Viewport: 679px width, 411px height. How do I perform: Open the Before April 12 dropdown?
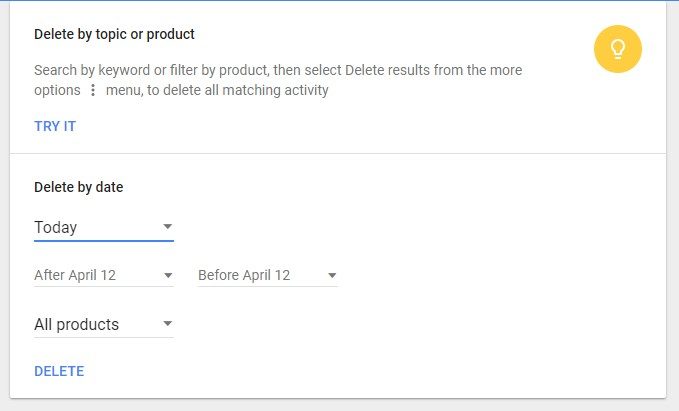(268, 275)
